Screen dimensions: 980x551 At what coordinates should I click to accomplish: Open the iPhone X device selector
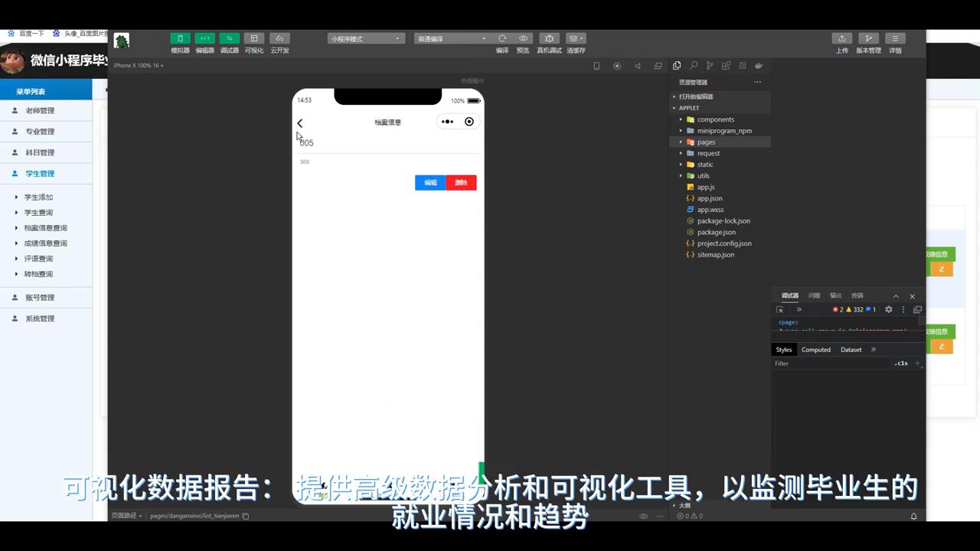(x=130, y=65)
